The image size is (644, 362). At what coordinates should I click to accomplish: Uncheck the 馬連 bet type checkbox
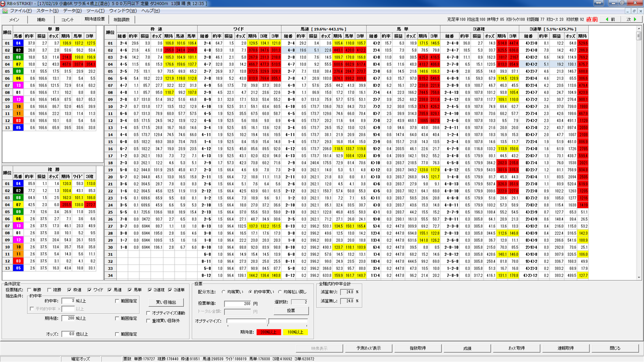(x=111, y=290)
